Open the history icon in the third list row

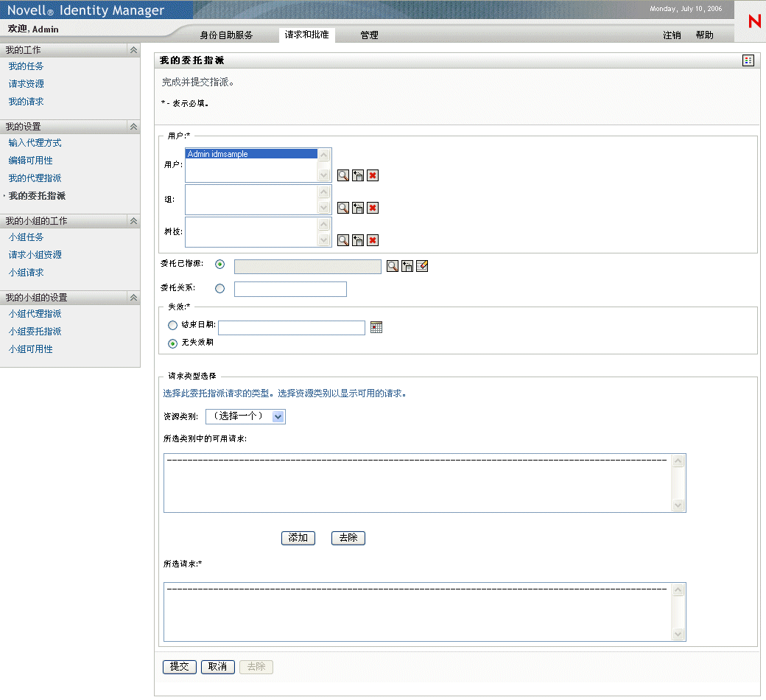click(x=358, y=240)
